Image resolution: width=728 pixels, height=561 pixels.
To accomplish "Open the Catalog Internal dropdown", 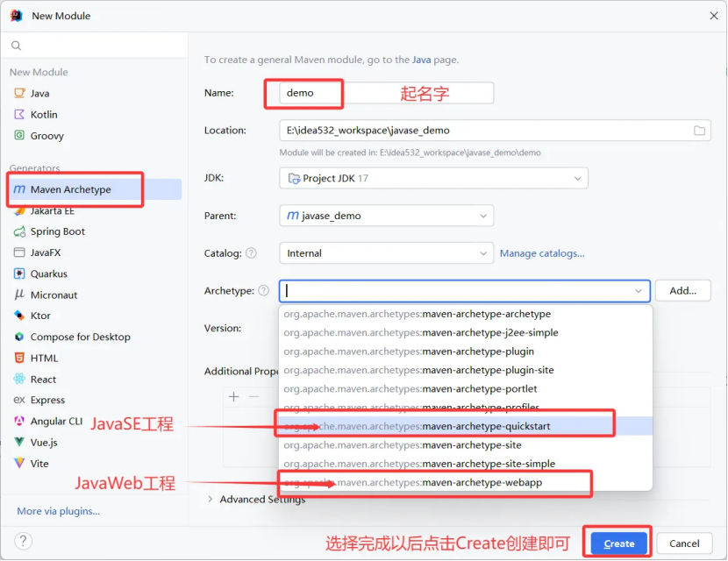I will [386, 253].
